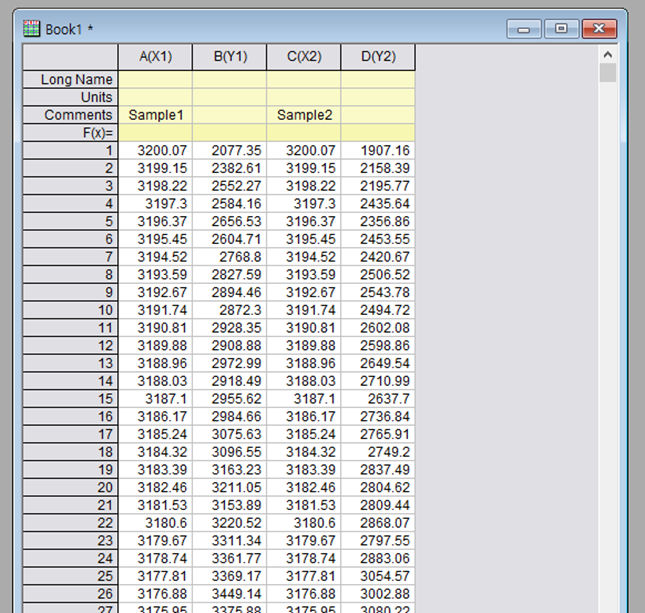645x613 pixels.
Task: Click cell with value 2602.08
Action: (x=378, y=327)
